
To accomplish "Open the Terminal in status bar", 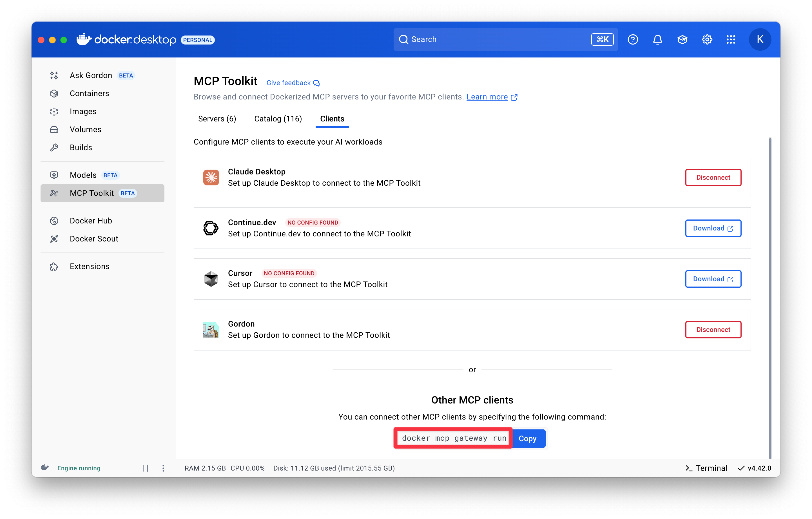I will pos(706,468).
